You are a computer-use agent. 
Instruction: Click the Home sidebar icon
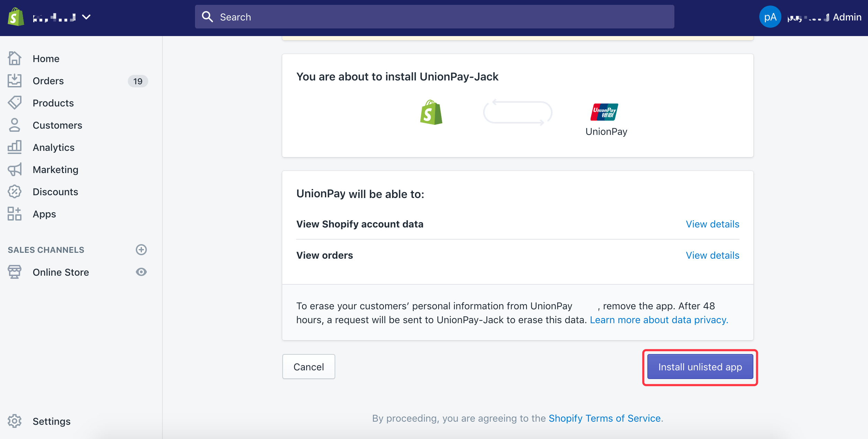(15, 58)
